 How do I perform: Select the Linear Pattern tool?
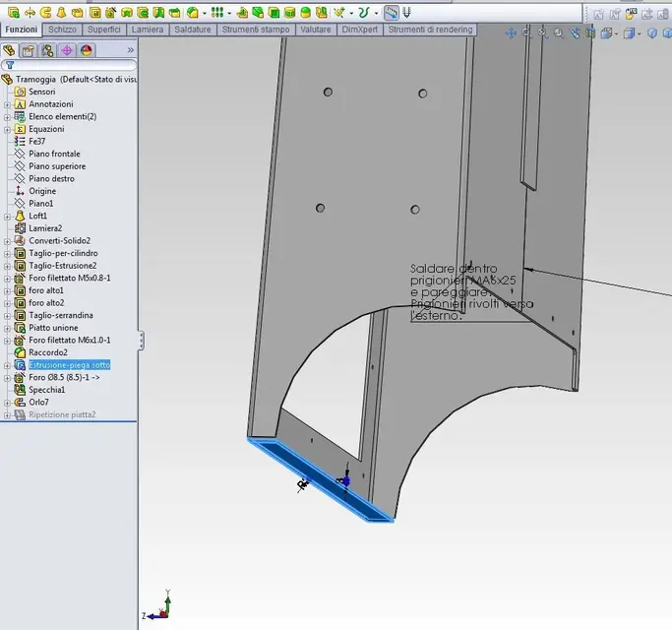pos(217,13)
